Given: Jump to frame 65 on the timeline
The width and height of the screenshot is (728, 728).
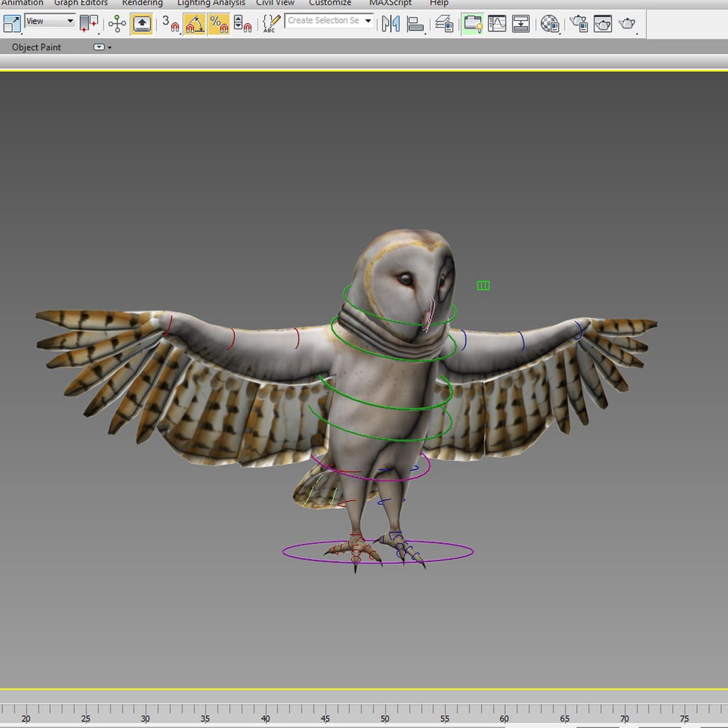Looking at the screenshot, I should point(565,719).
